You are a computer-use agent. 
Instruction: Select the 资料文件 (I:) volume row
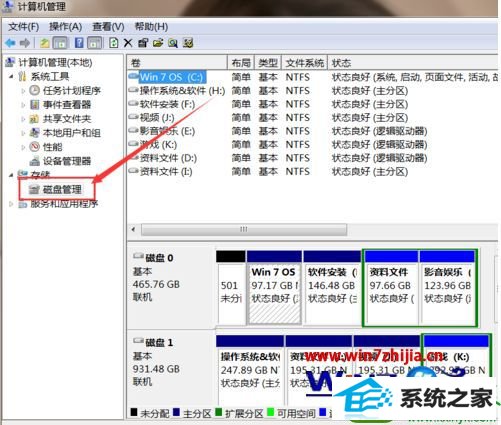tap(313, 171)
